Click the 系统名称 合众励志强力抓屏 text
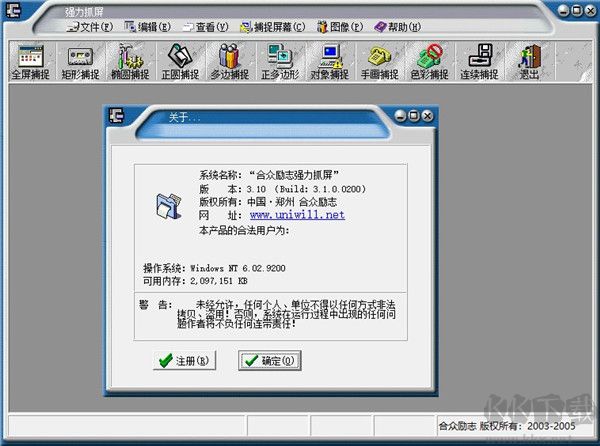 tap(269, 175)
